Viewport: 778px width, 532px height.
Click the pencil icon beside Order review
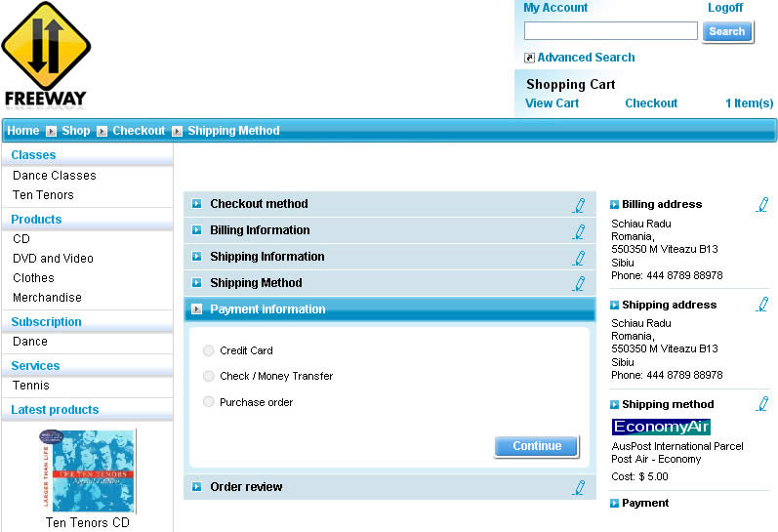(x=579, y=487)
